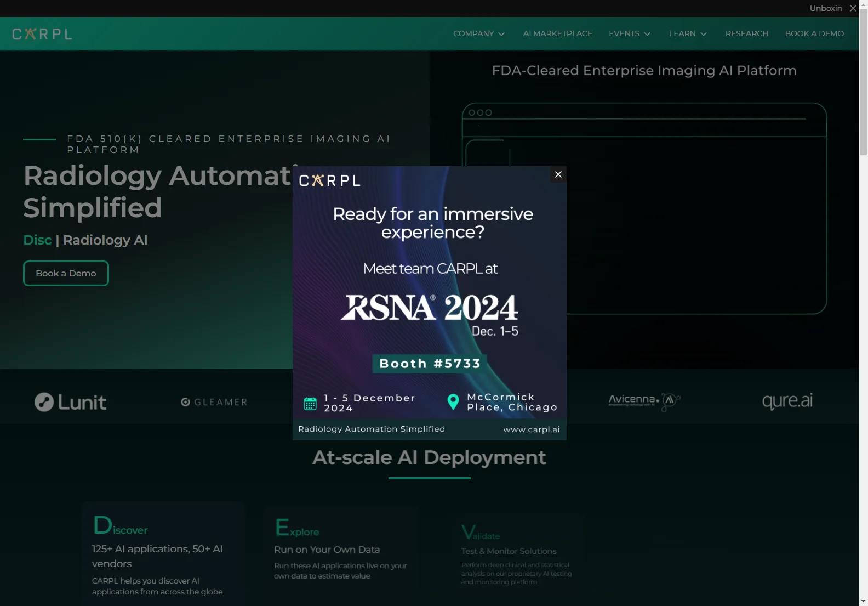Screen dimensions: 868x606
Task: Click 'Test & Monitor Solutions' text
Action: [509, 551]
